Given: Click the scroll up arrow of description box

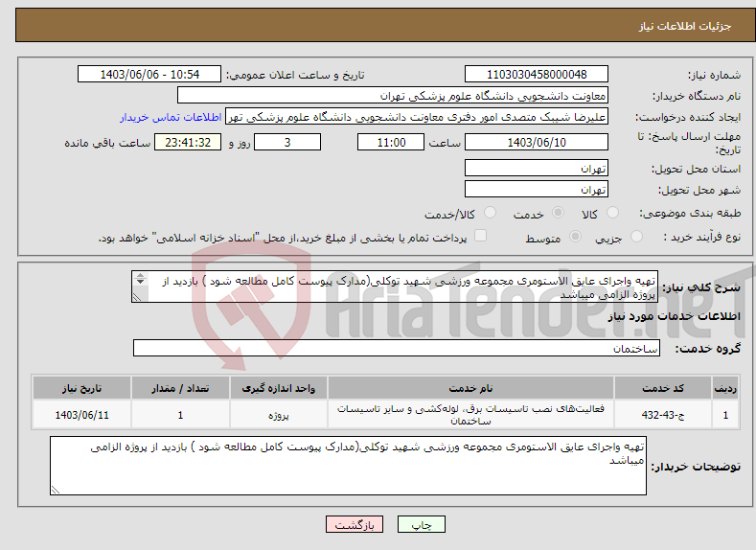Looking at the screenshot, I should point(140,275).
